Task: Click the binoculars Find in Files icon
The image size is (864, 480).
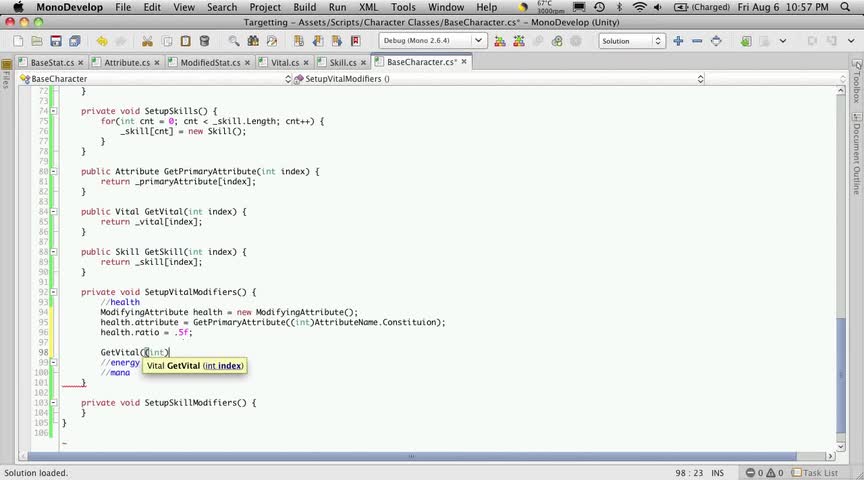Action: click(x=253, y=41)
